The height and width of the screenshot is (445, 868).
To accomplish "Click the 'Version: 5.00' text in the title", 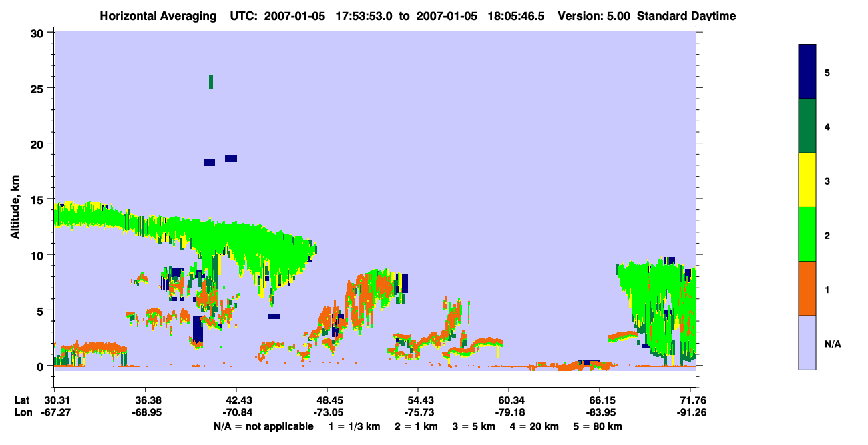I will (x=594, y=16).
